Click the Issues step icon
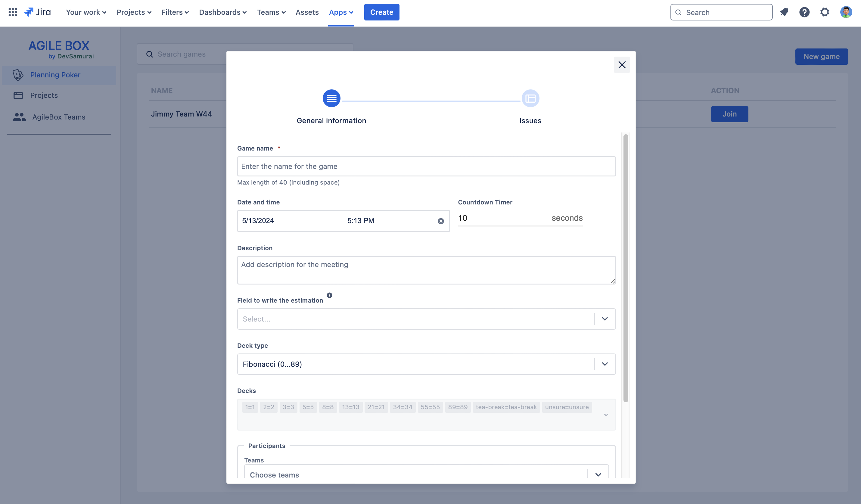861x504 pixels. click(x=530, y=98)
